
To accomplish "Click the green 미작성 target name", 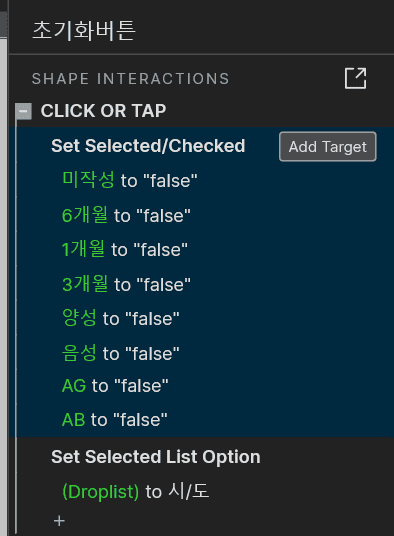I will click(x=88, y=179).
